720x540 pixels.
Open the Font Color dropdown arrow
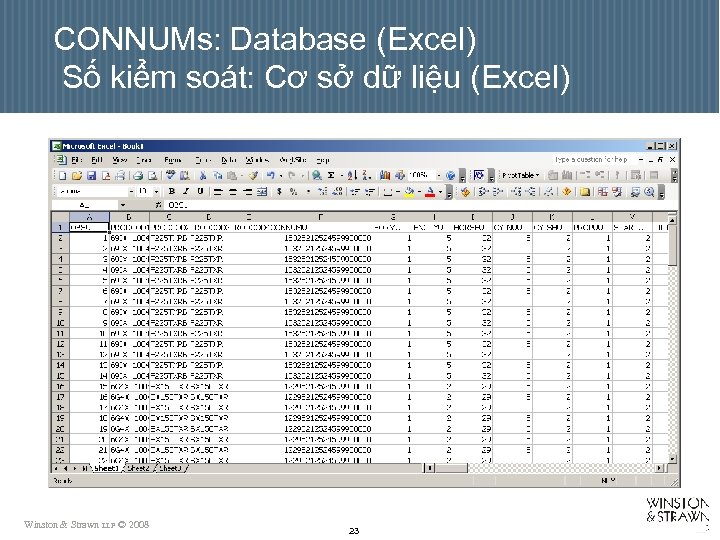click(440, 192)
